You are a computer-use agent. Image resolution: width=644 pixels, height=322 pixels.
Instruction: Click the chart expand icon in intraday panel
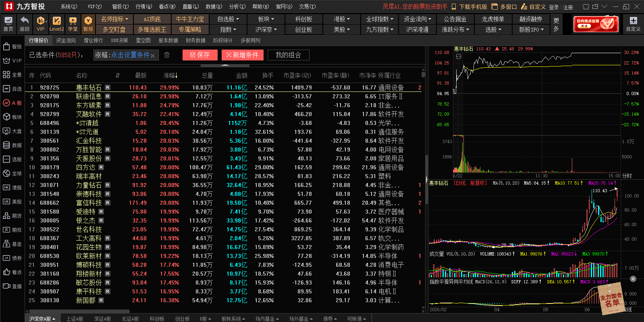point(458,56)
